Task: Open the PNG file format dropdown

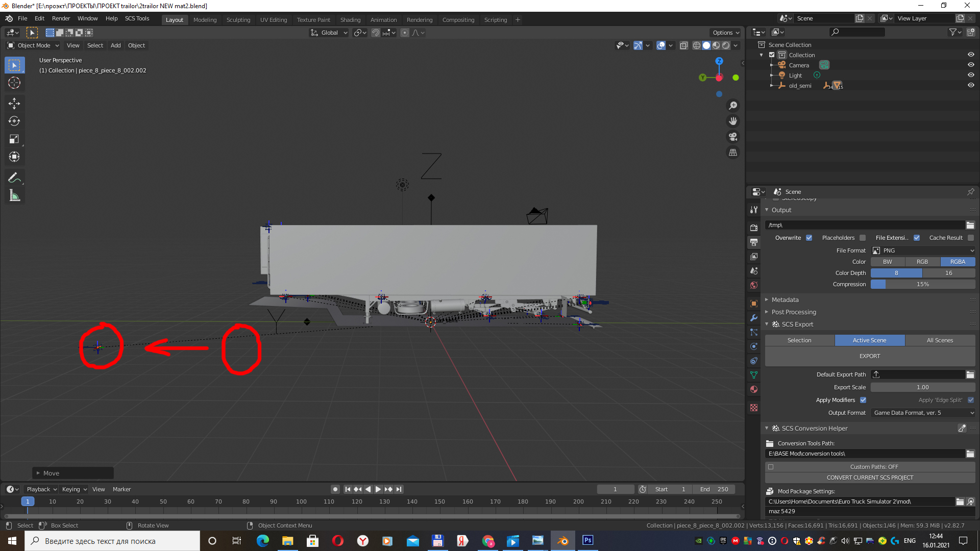Action: [923, 251]
